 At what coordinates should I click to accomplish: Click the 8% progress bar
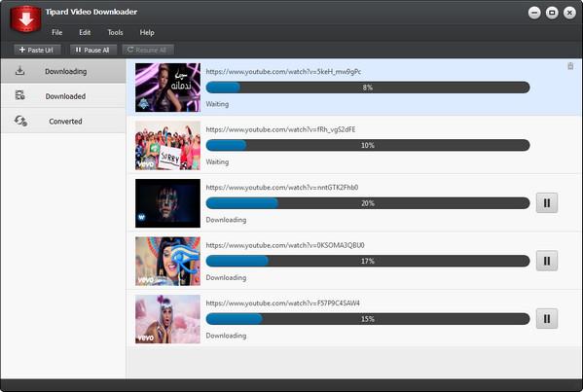(x=368, y=88)
